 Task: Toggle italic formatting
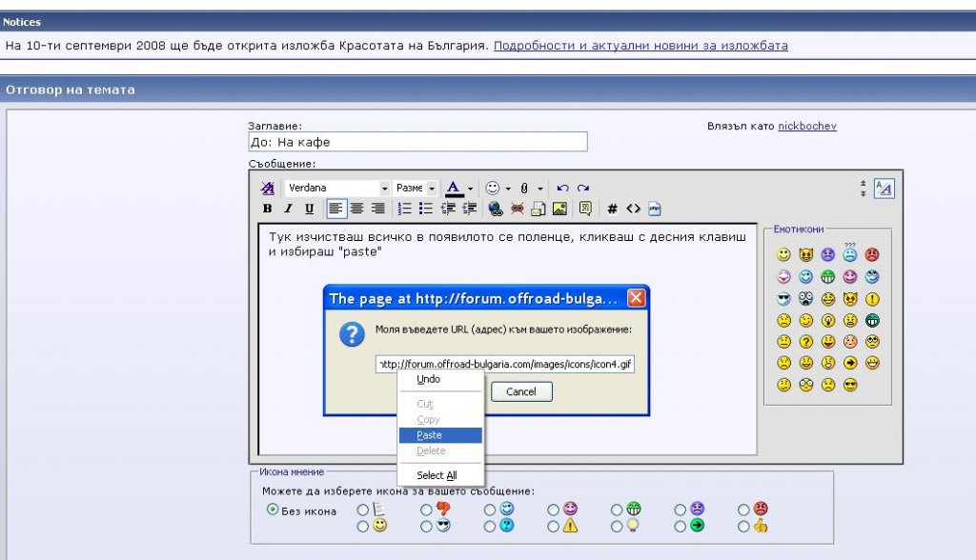tap(288, 210)
